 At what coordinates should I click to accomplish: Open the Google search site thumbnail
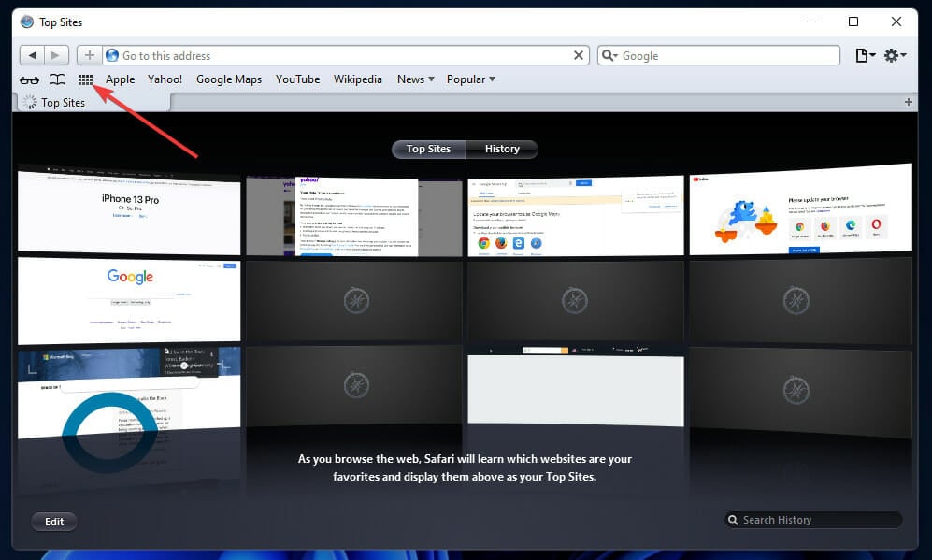130,300
